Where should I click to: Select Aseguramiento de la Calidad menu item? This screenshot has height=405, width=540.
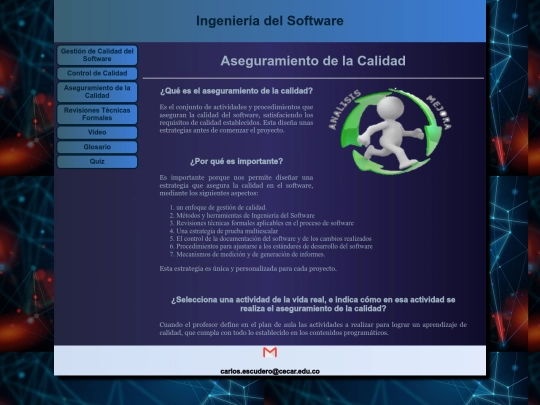tap(97, 92)
